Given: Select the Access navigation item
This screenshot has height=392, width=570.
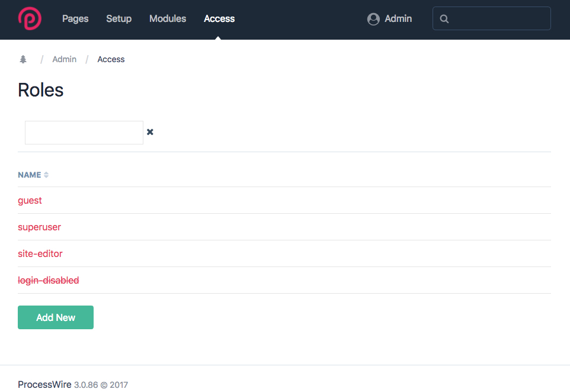Looking at the screenshot, I should click(219, 18).
